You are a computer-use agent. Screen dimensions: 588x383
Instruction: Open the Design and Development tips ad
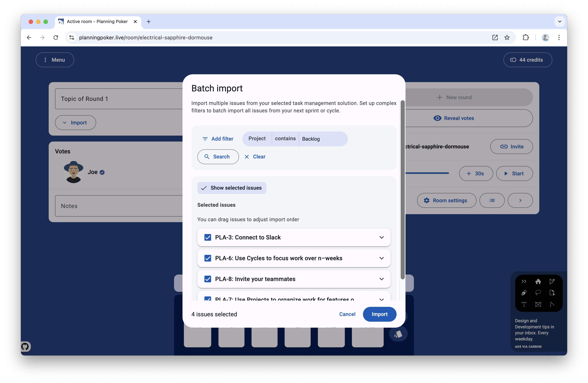534,330
